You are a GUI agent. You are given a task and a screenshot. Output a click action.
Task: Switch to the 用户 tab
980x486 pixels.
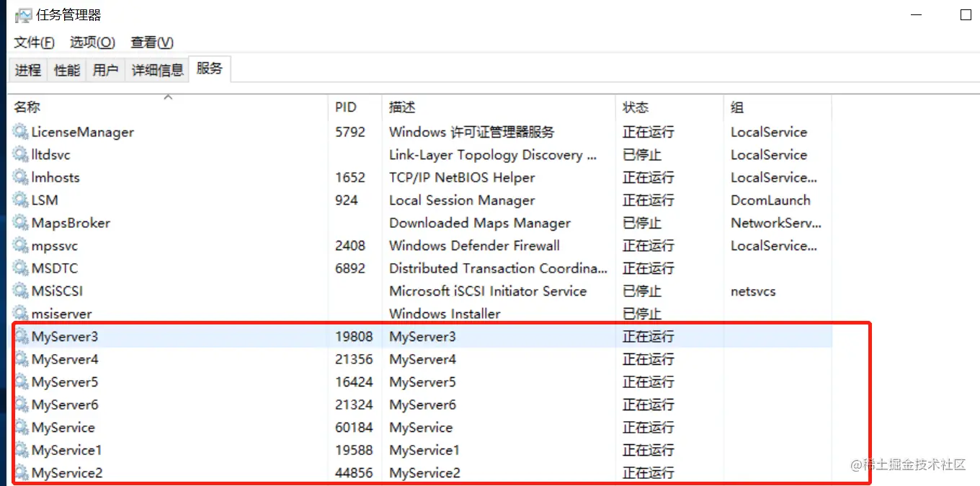tap(106, 70)
